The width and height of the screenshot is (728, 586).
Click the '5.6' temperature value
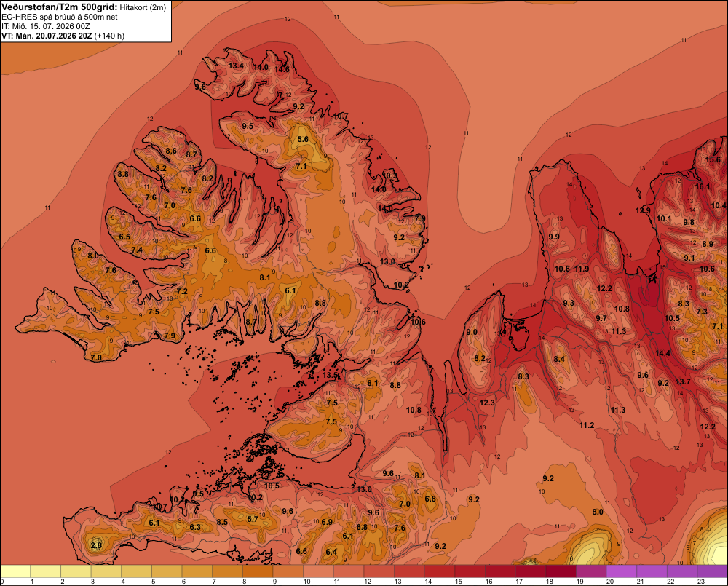point(303,139)
